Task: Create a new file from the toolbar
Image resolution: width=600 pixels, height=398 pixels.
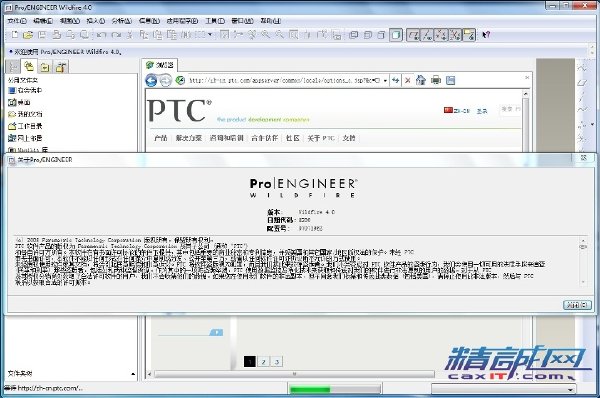Action: click(15, 35)
